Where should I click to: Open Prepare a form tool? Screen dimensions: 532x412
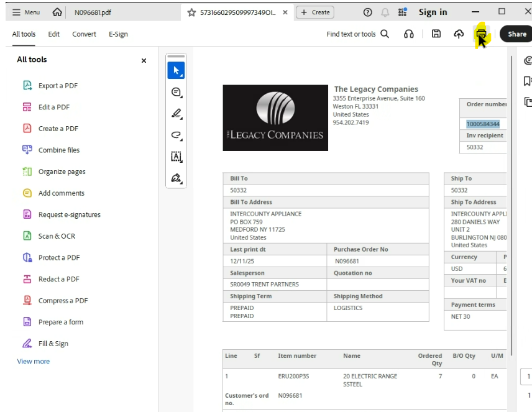point(53,322)
